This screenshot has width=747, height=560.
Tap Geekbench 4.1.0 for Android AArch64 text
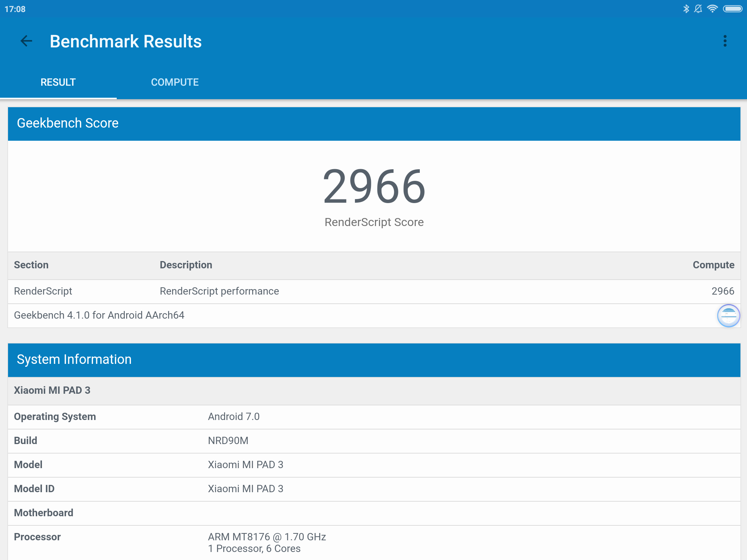[x=99, y=315]
